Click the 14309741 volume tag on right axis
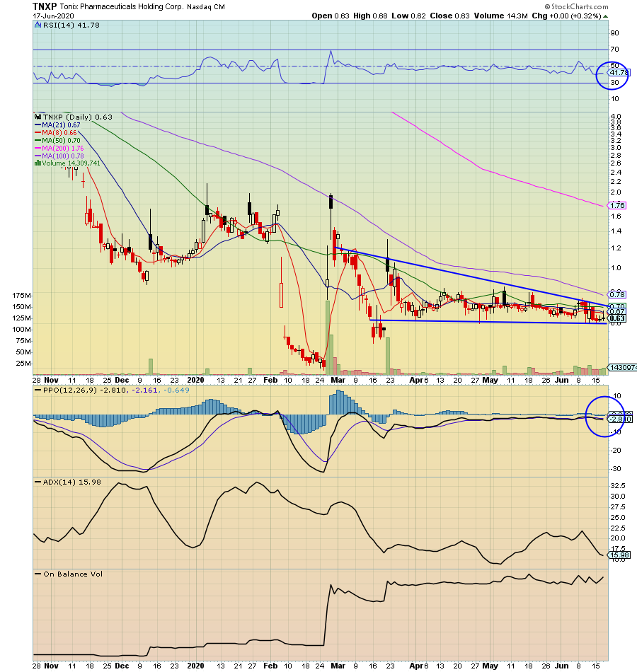Viewport: 637px width, 672px height. click(x=624, y=367)
